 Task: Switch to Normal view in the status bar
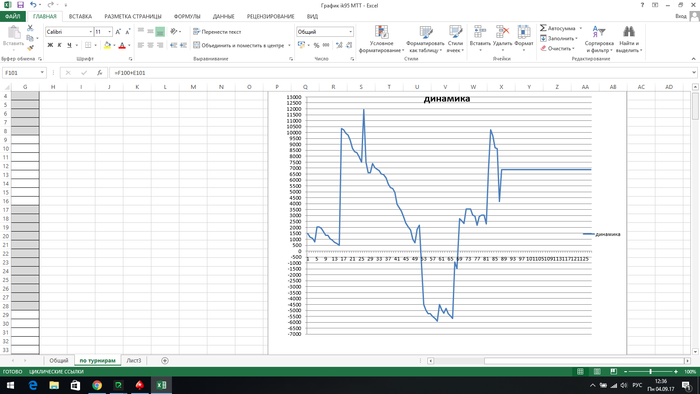(x=580, y=372)
